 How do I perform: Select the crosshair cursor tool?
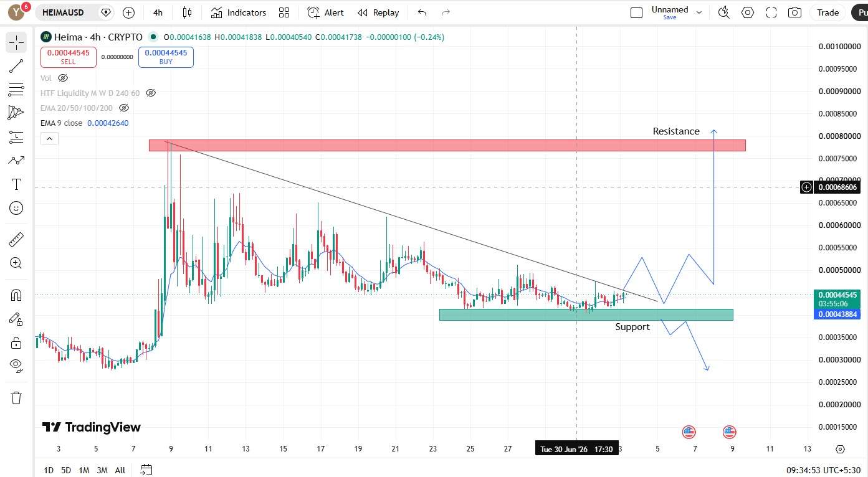tap(17, 42)
